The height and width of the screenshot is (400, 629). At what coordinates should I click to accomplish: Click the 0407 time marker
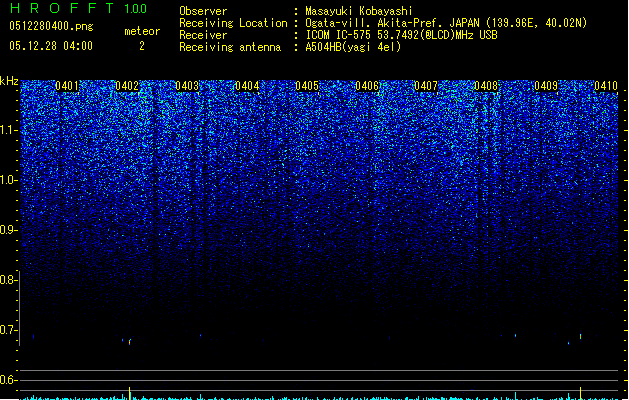(426, 86)
